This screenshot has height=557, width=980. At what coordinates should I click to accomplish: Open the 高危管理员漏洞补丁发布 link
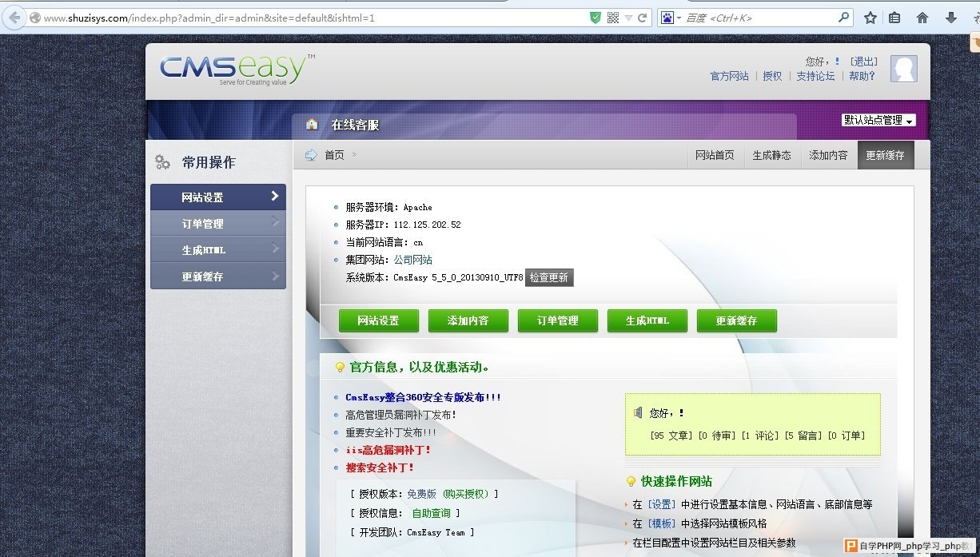[x=401, y=415]
